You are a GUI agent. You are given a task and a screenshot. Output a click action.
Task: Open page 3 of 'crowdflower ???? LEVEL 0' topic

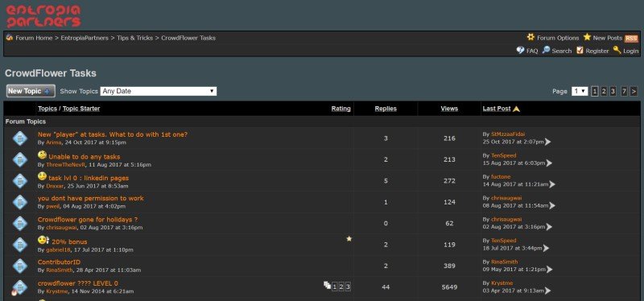coord(348,287)
